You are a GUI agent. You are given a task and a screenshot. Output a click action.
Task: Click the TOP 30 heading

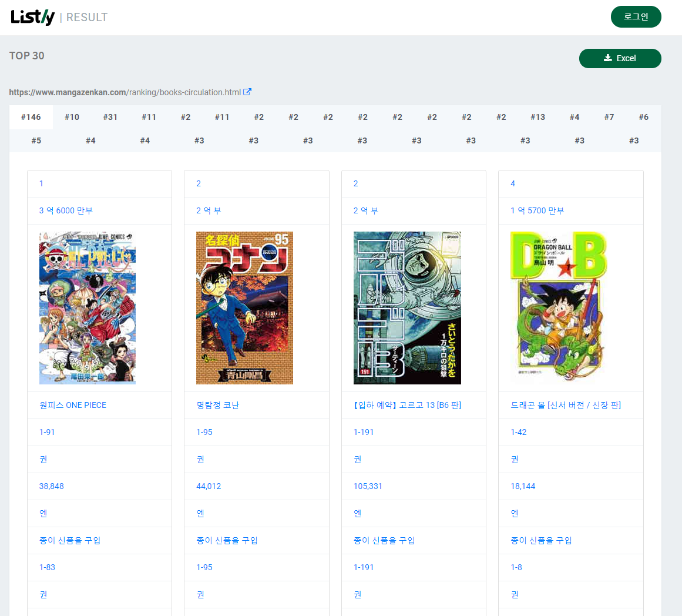tap(27, 56)
